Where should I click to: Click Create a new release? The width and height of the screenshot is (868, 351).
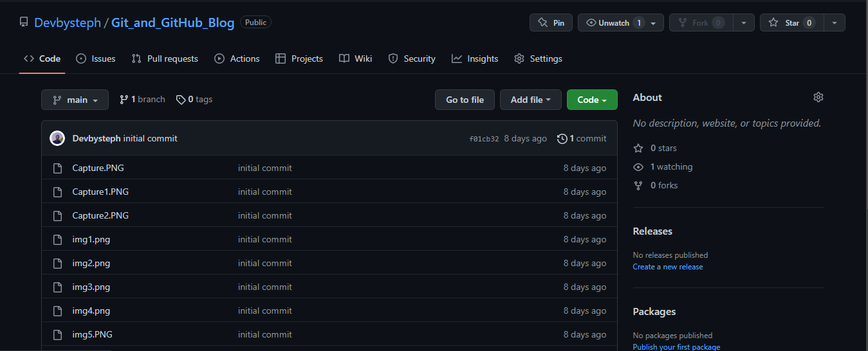668,267
